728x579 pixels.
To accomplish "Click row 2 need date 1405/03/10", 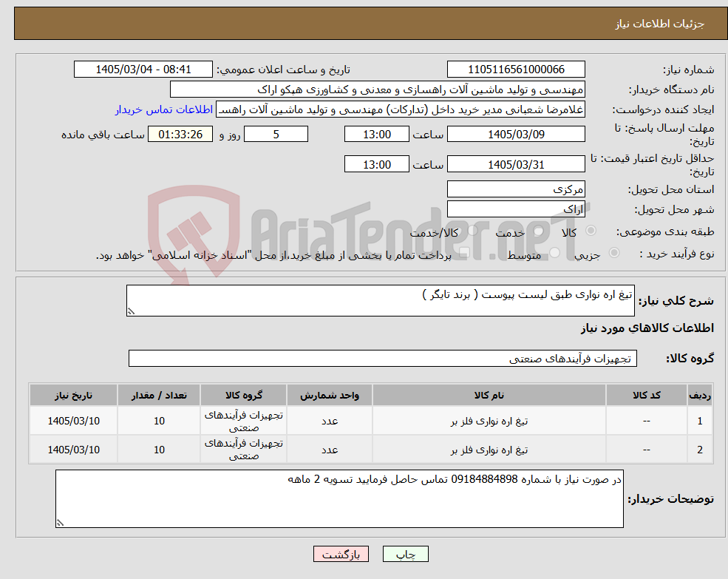I will [x=73, y=450].
